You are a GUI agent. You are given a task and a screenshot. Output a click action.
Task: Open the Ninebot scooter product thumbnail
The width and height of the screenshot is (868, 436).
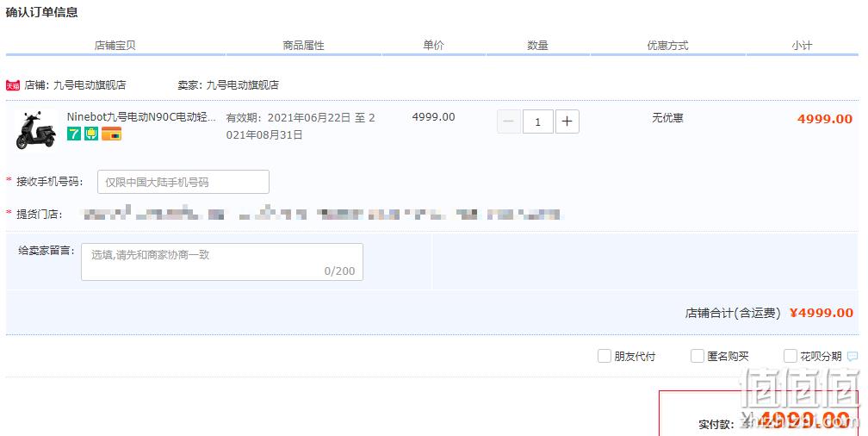click(36, 130)
